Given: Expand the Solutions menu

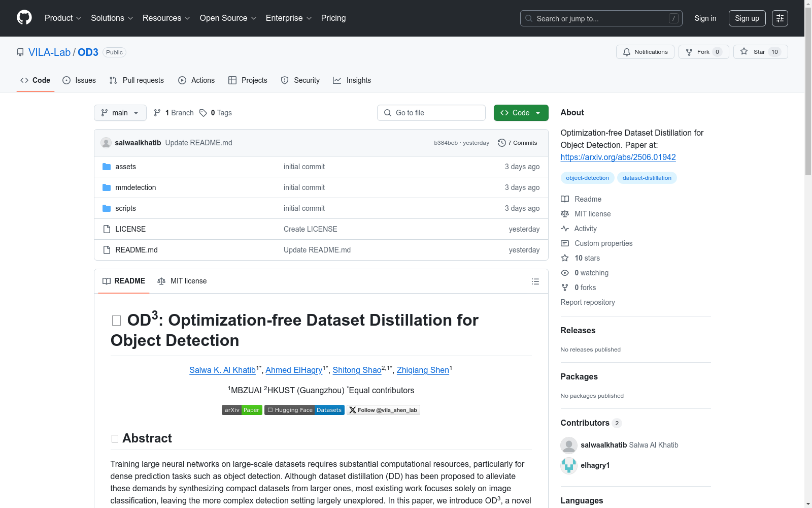Looking at the screenshot, I should click(x=112, y=18).
